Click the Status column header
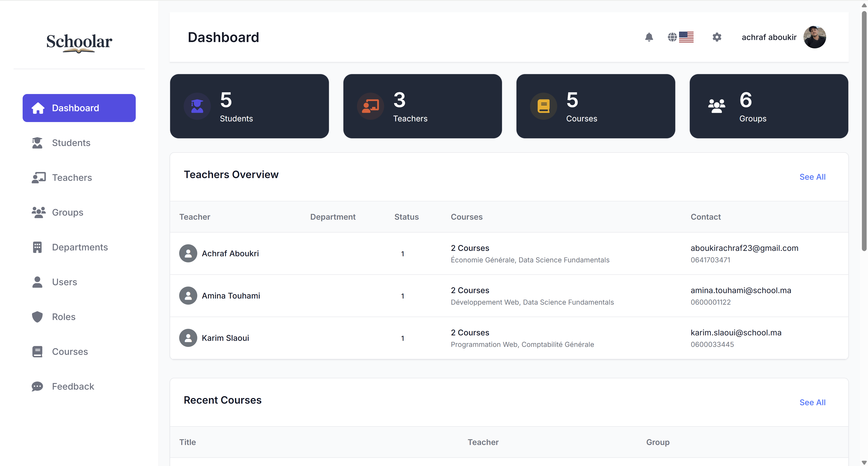The height and width of the screenshot is (466, 868). click(406, 217)
